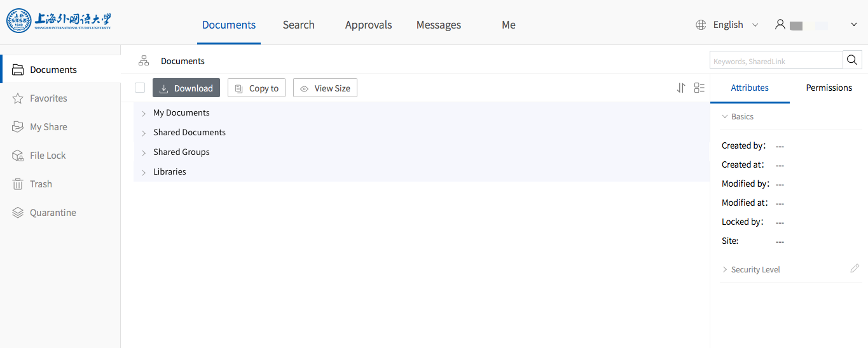This screenshot has width=868, height=348.
Task: Tick the select-all checkbox beside Download
Action: click(x=140, y=88)
